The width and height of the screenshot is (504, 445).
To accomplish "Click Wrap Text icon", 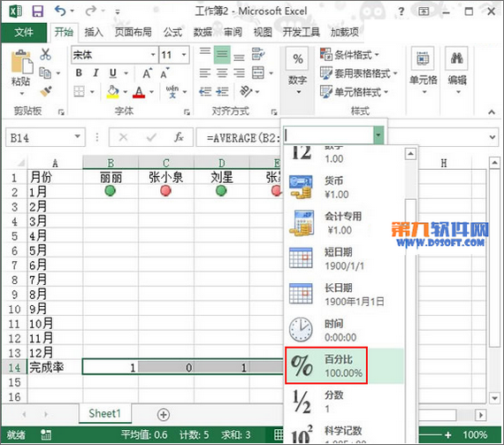I will coord(258,54).
